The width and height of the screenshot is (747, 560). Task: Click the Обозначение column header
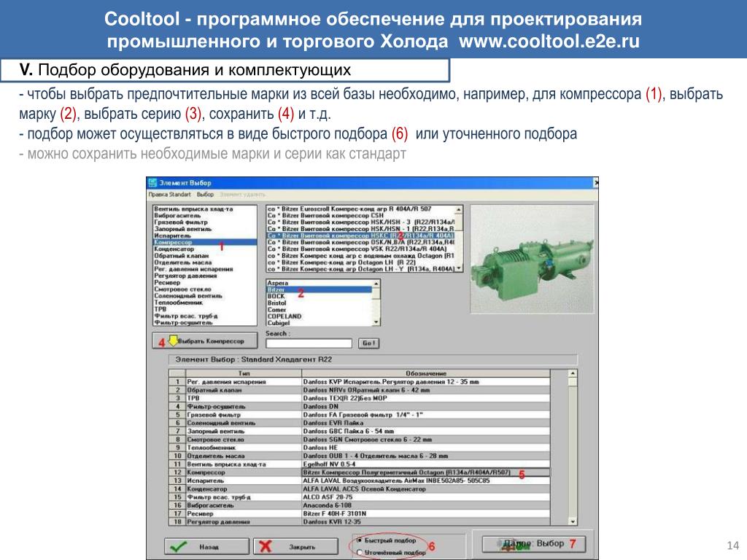coord(426,373)
